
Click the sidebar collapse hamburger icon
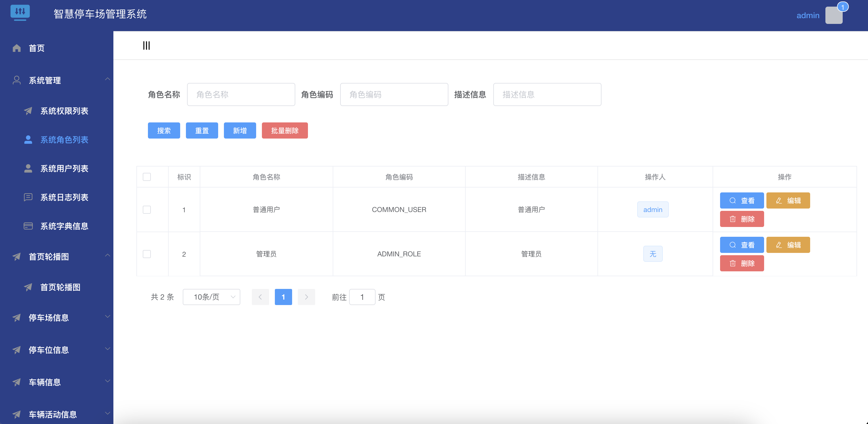coord(146,46)
